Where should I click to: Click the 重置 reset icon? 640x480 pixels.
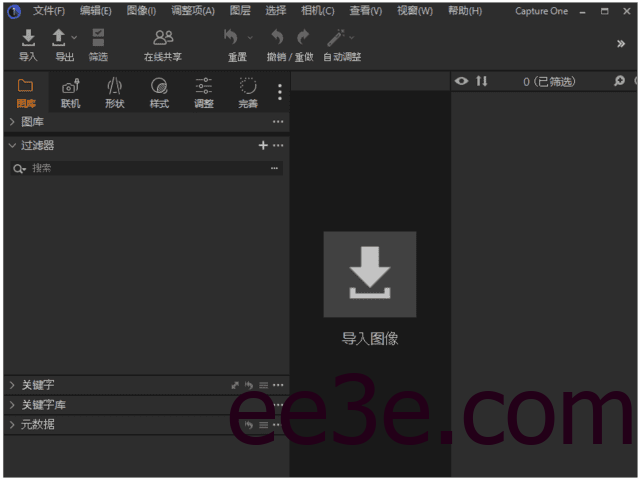[231, 38]
